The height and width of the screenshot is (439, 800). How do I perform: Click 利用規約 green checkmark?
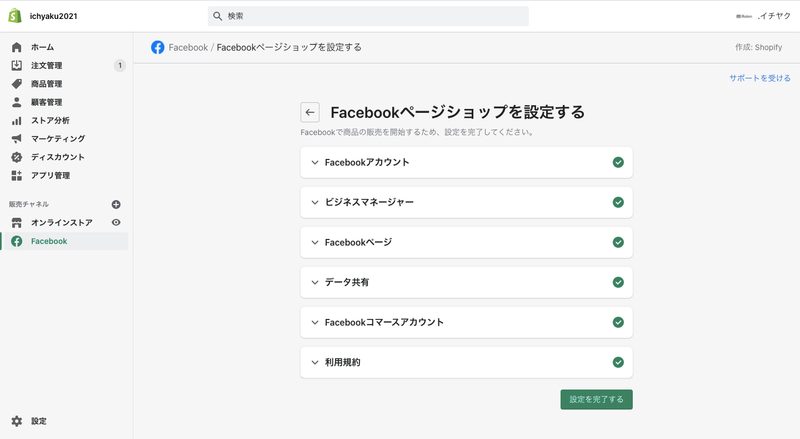tap(618, 362)
